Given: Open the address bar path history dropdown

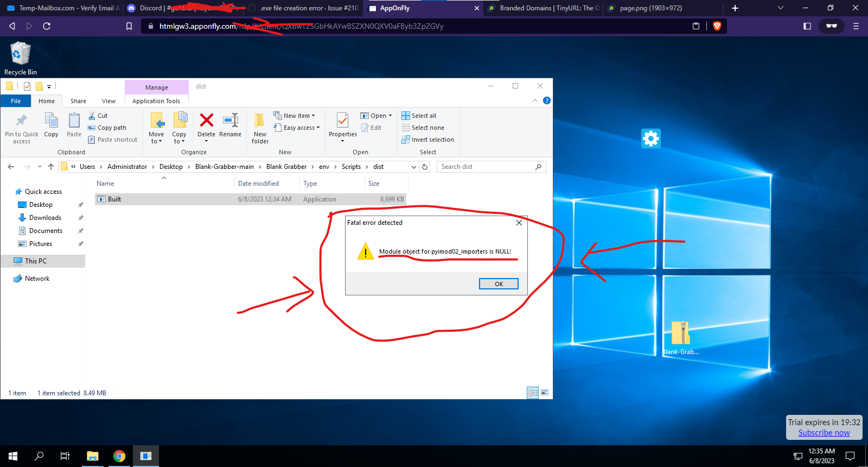Looking at the screenshot, I should click(x=414, y=167).
